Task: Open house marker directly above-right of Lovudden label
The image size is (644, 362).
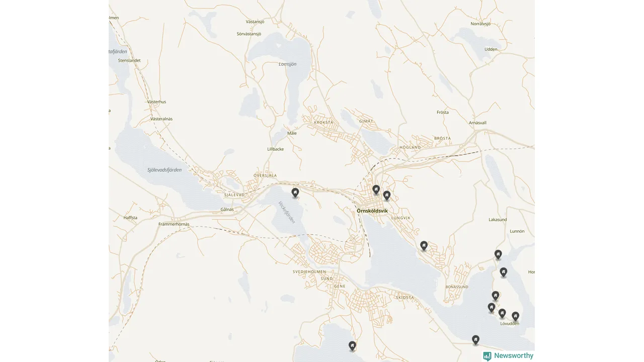Action: 515,317
